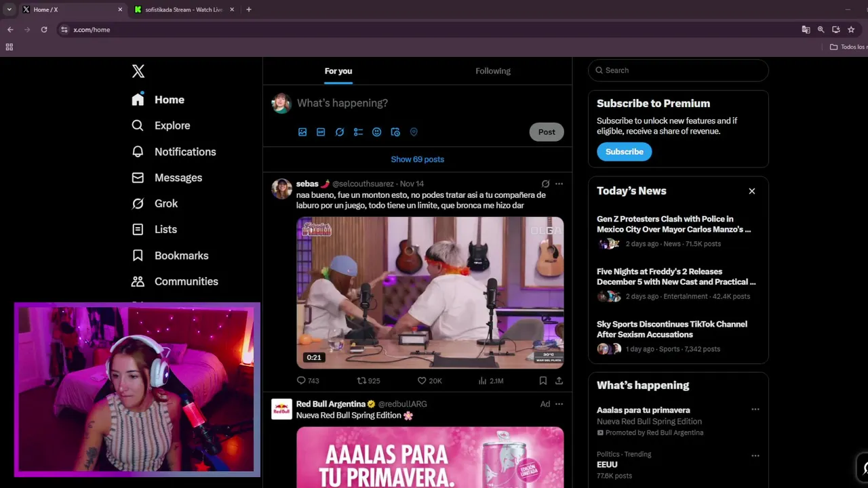Click the Grok enhance icon in composer

[x=340, y=132]
